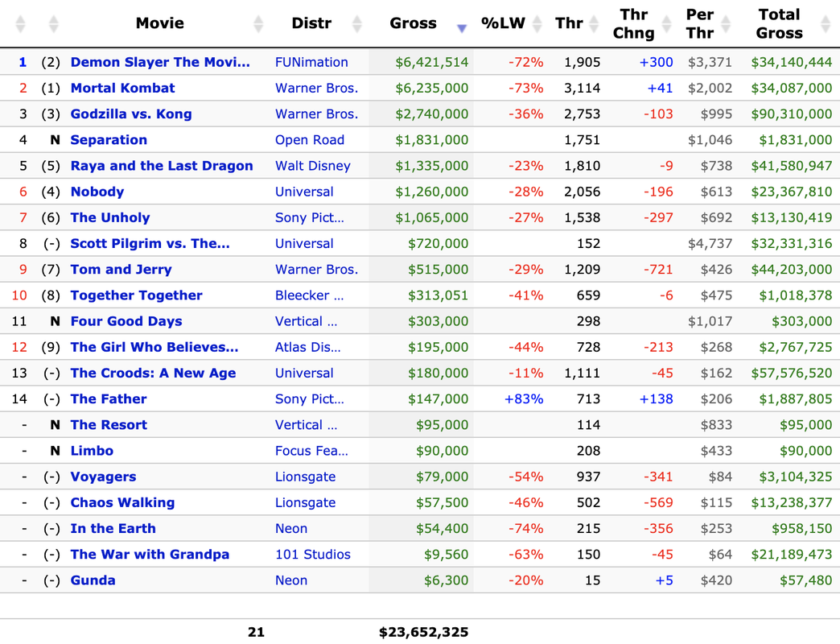Click the Per Thr column header

click(700, 23)
